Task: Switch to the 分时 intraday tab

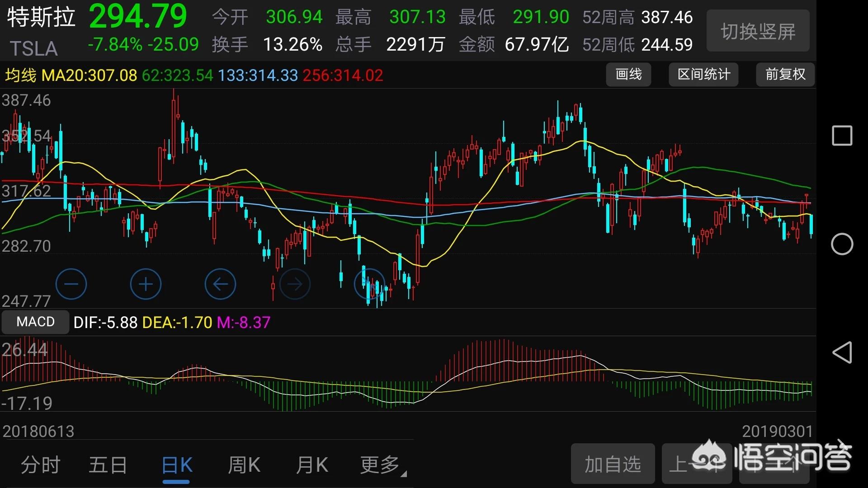Action: pos(41,465)
